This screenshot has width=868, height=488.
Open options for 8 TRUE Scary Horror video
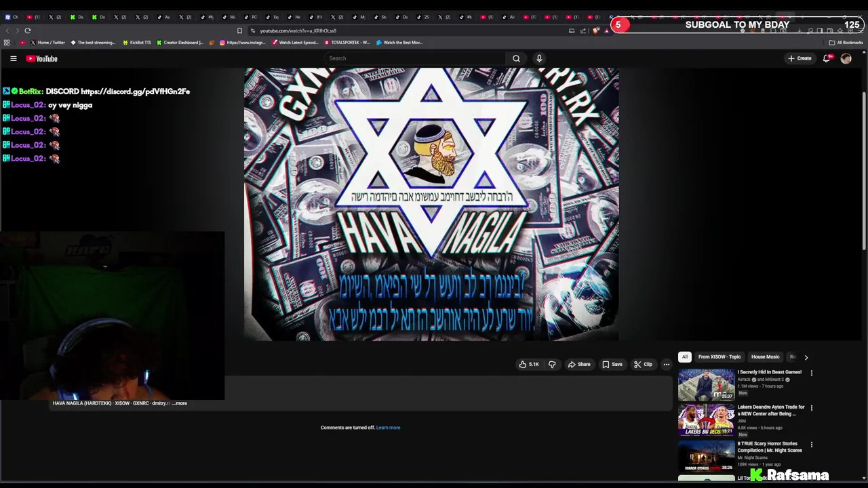tap(811, 445)
